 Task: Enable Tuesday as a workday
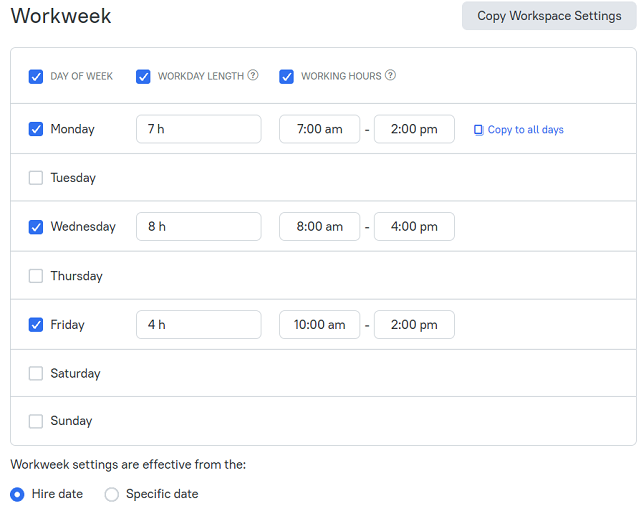pyautogui.click(x=36, y=178)
